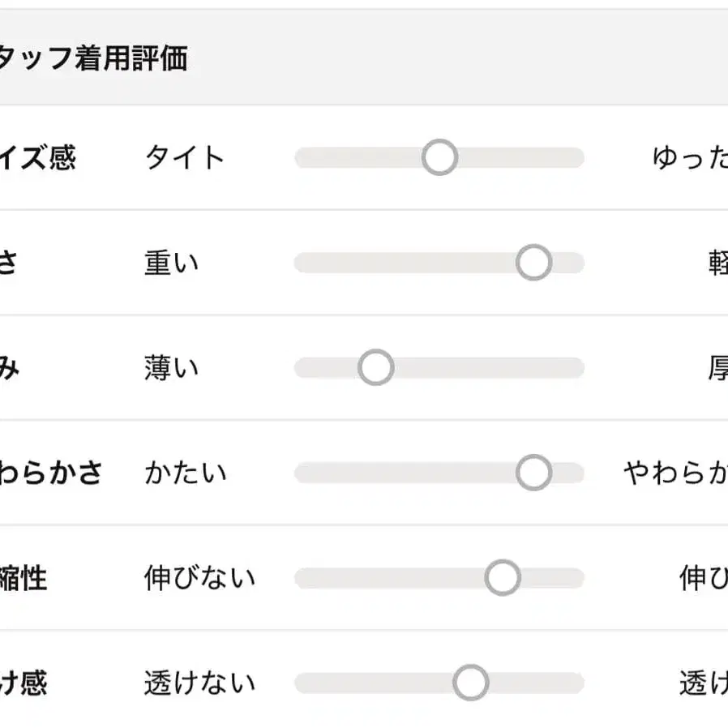
Task: Click the タイト label
Action: (185, 157)
